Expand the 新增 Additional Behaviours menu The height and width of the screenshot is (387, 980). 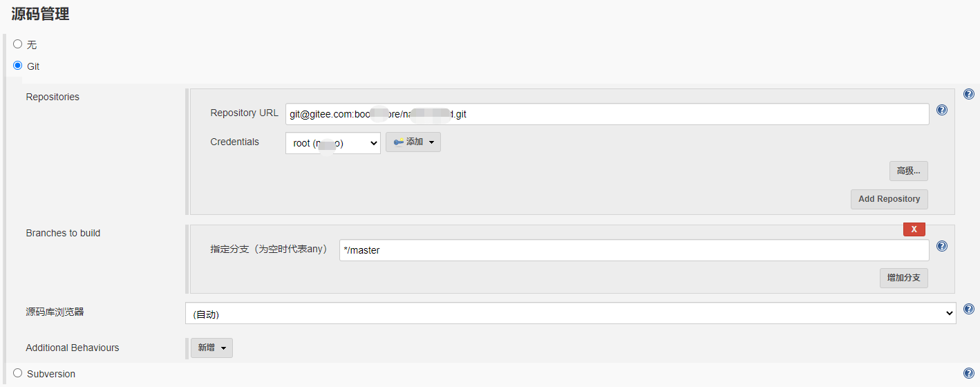pos(211,348)
